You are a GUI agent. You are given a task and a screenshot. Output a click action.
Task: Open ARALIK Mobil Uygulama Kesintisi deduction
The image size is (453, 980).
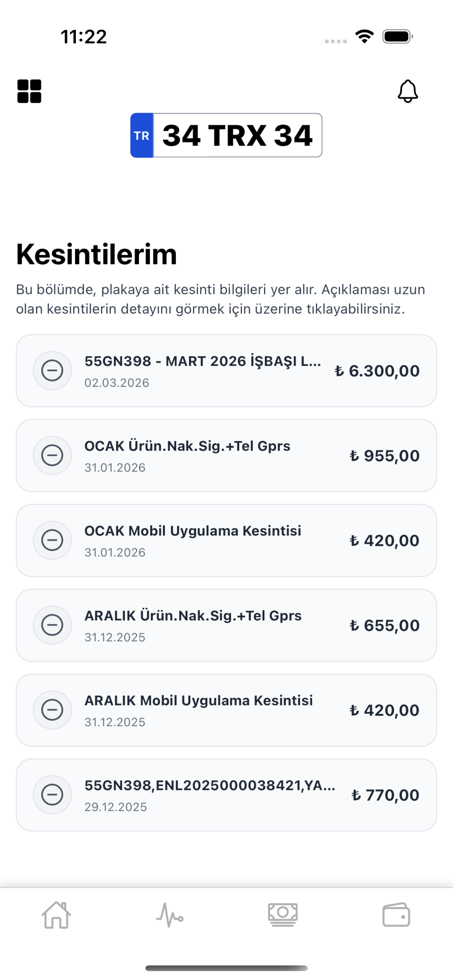click(226, 710)
